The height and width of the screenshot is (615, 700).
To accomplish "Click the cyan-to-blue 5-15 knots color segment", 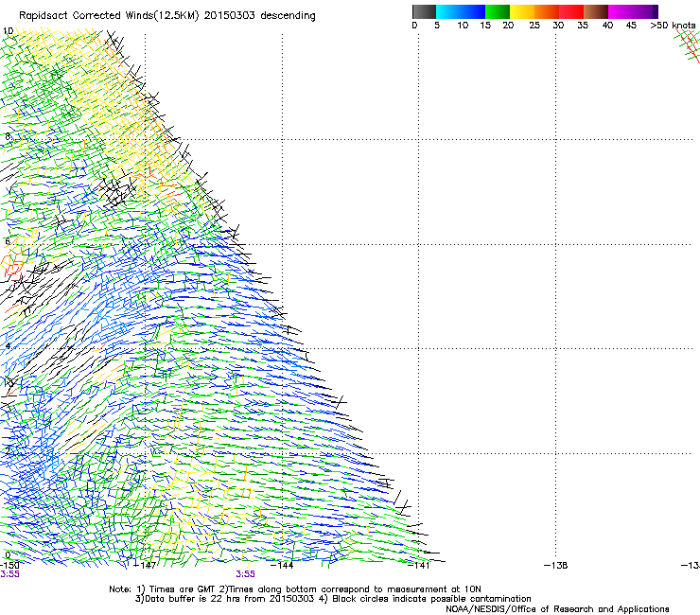I will pos(461,11).
